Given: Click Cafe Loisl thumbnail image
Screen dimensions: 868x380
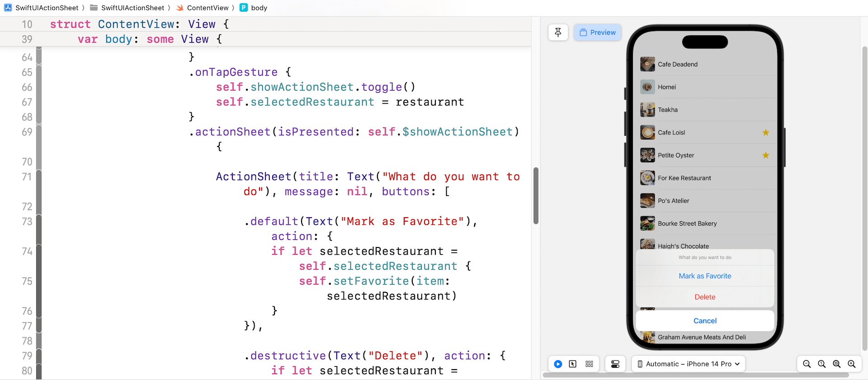Looking at the screenshot, I should [647, 133].
